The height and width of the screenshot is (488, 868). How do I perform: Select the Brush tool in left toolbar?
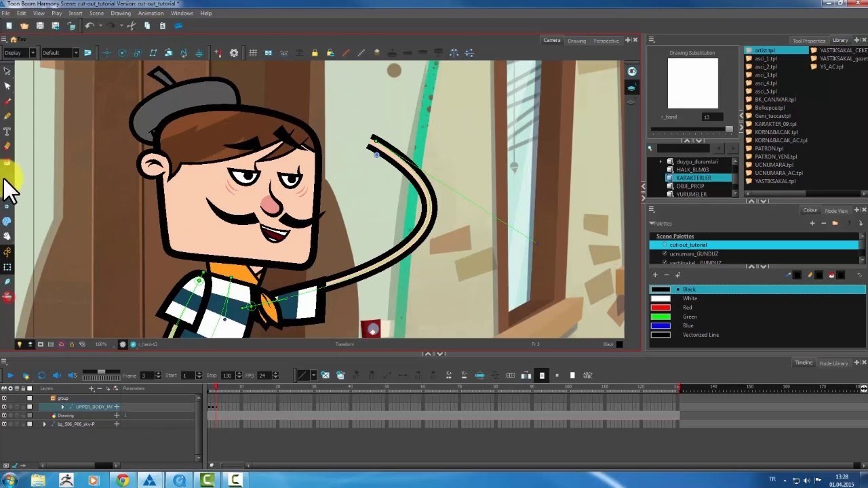click(x=7, y=101)
